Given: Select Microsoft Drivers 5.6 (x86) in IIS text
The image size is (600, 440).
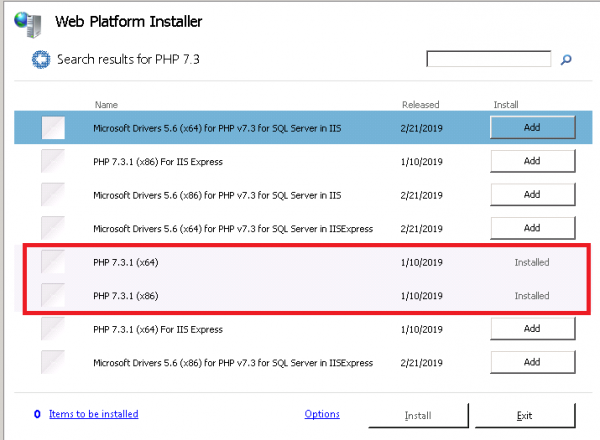Looking at the screenshot, I should click(217, 195).
